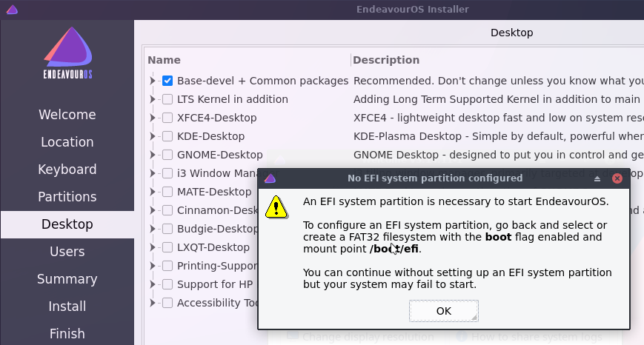The image size is (644, 345).
Task: Check the XFCE4-Desktop checkbox
Action: click(167, 118)
